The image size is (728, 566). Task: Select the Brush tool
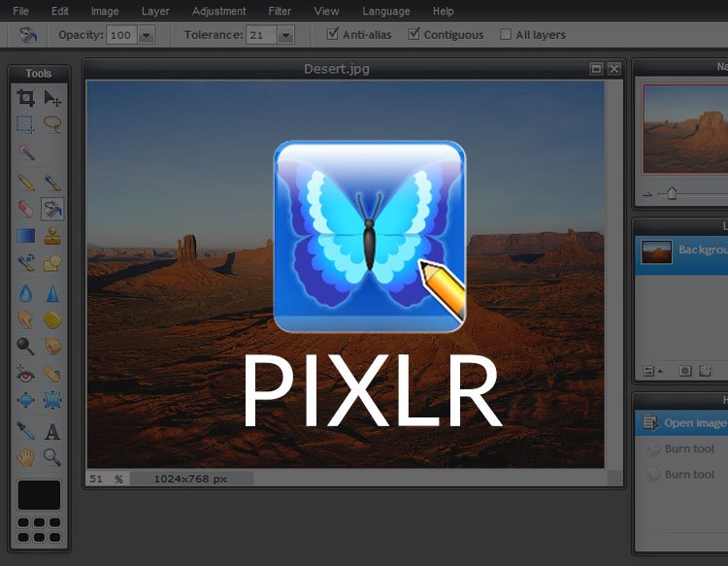(52, 183)
